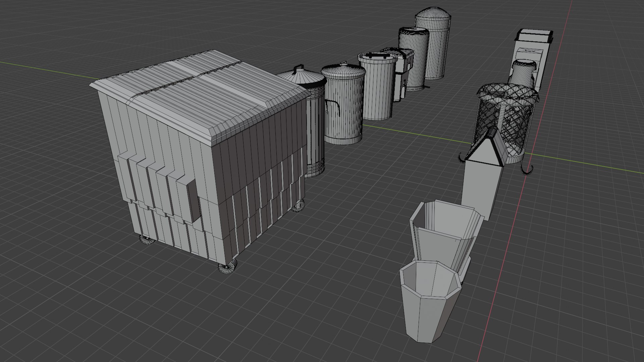Pick the tall cylinder bin with flat lid
The width and height of the screenshot is (644, 362).
coord(414,59)
